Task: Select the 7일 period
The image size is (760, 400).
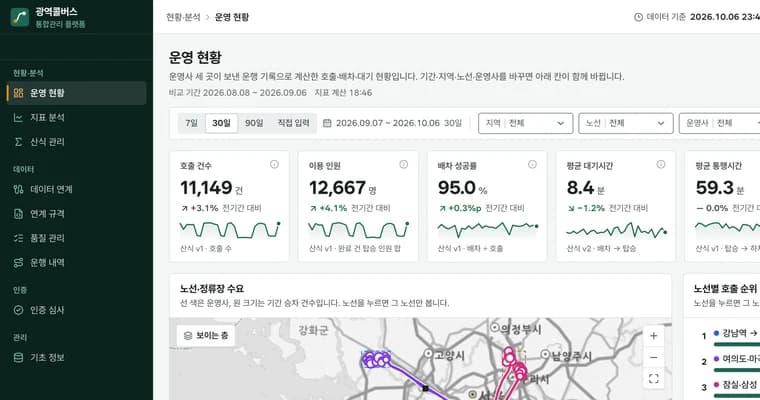Action: point(191,123)
